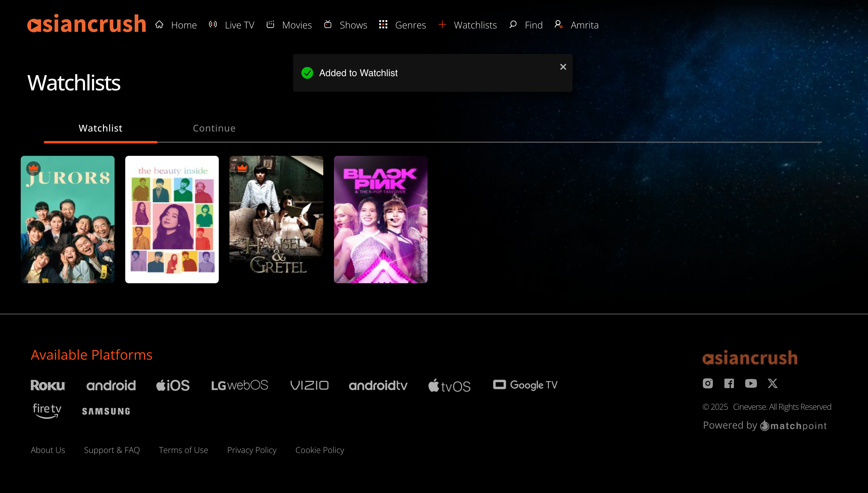The image size is (868, 493).
Task: Open Home in the navigation
Action: 184,25
